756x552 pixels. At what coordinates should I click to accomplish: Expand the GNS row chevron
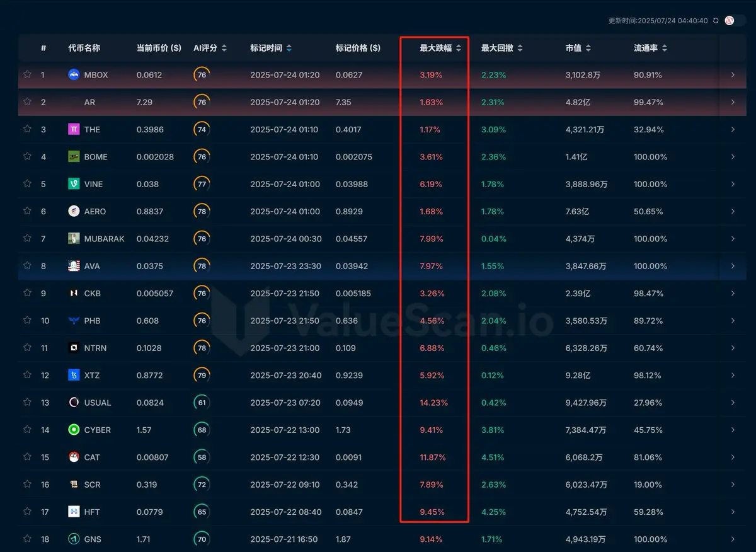(733, 539)
